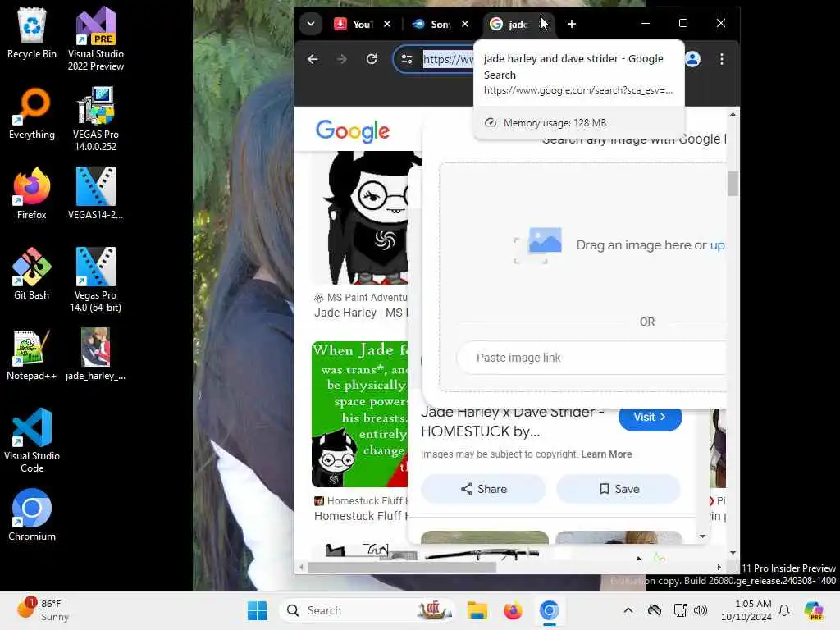Close the Sony tab
This screenshot has width=840, height=630.
point(465,24)
